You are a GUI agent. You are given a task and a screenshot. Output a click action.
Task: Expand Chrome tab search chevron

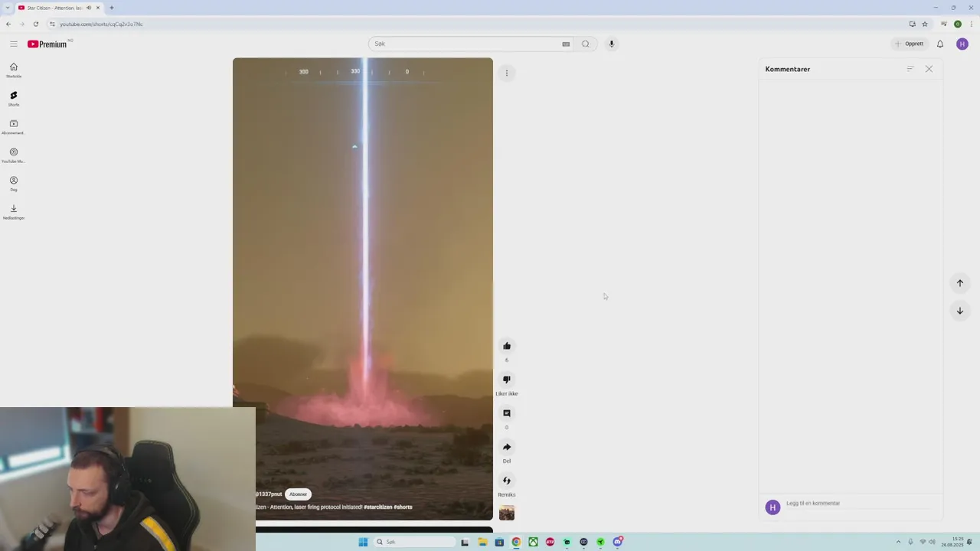(x=7, y=8)
